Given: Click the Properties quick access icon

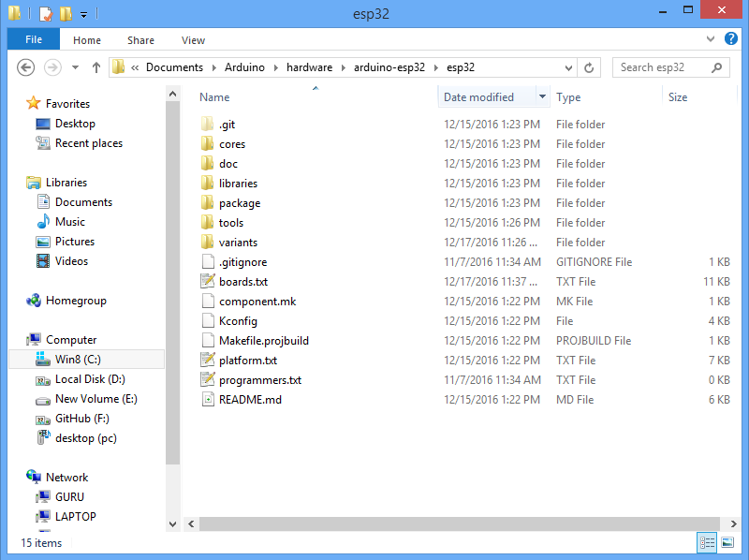Looking at the screenshot, I should pos(45,13).
